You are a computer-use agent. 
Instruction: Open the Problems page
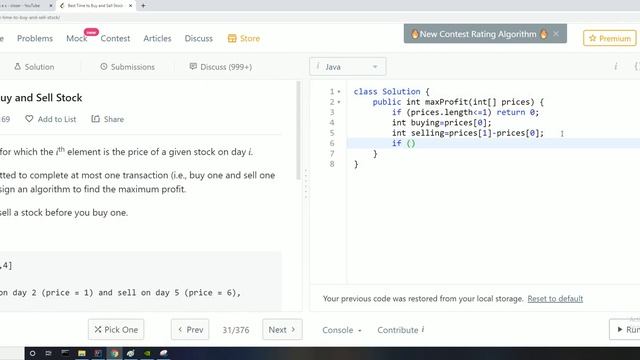click(x=35, y=38)
